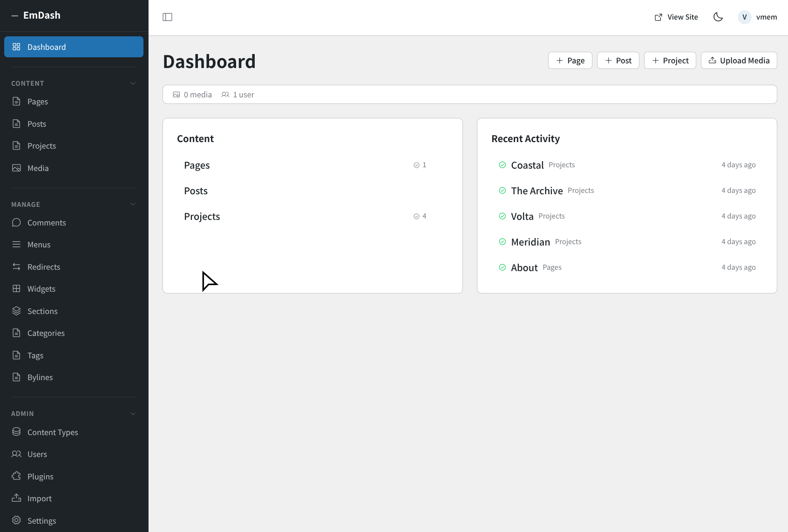
Task: Click the '1 user' stat text
Action: [x=244, y=95]
